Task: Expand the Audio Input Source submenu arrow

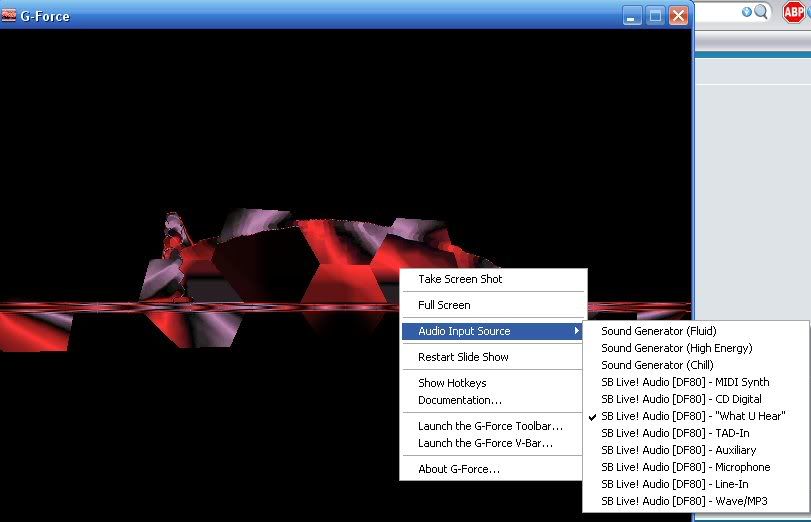Action: (x=576, y=331)
